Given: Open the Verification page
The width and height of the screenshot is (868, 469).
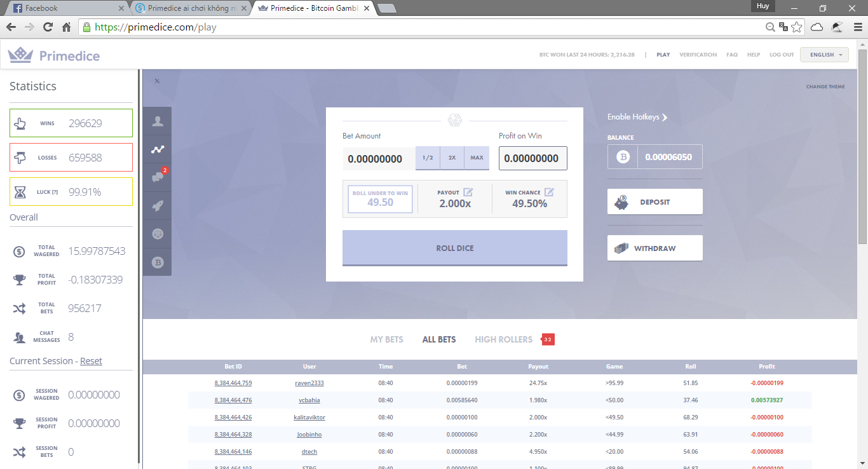Looking at the screenshot, I should (x=698, y=55).
